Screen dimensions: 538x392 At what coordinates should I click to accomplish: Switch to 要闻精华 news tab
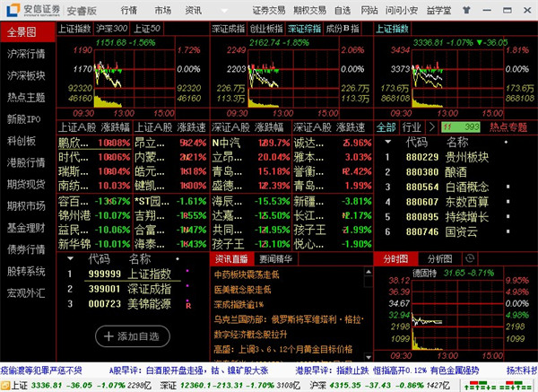click(x=276, y=259)
